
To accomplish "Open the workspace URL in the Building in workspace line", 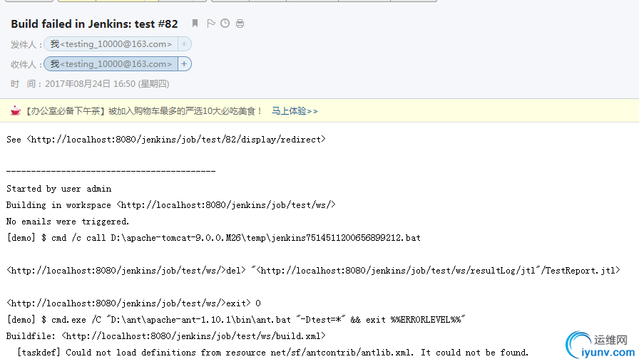I will click(x=226, y=205).
